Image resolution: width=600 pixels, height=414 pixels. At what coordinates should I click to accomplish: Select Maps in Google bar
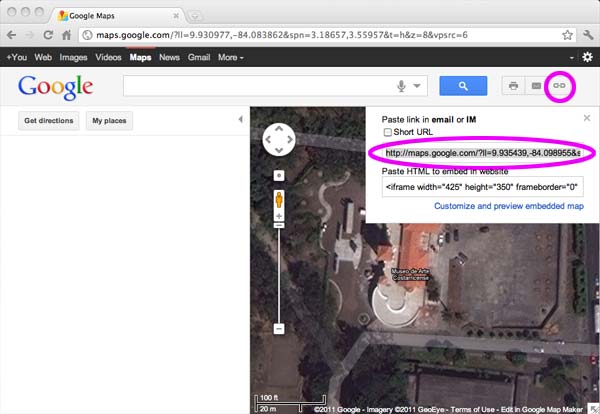click(140, 57)
